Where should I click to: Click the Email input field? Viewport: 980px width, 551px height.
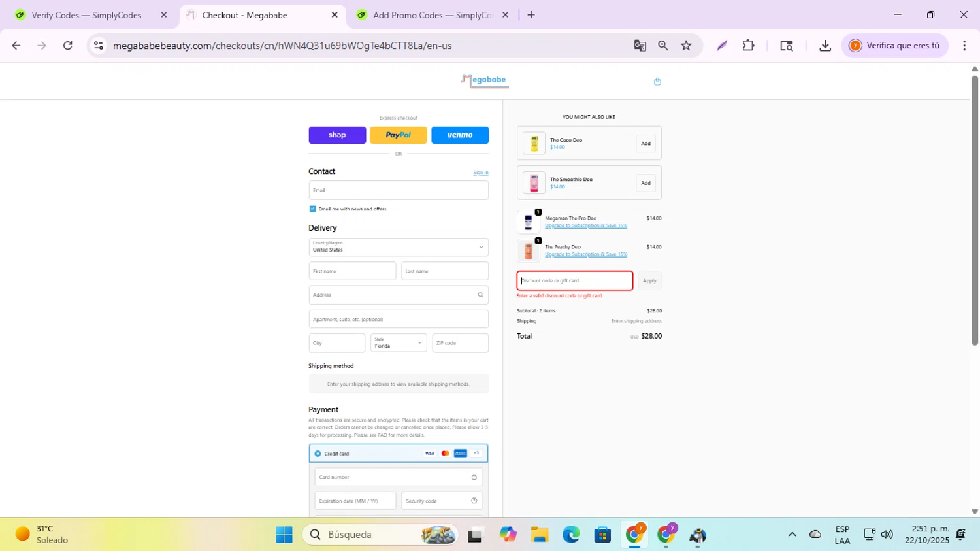click(x=399, y=190)
